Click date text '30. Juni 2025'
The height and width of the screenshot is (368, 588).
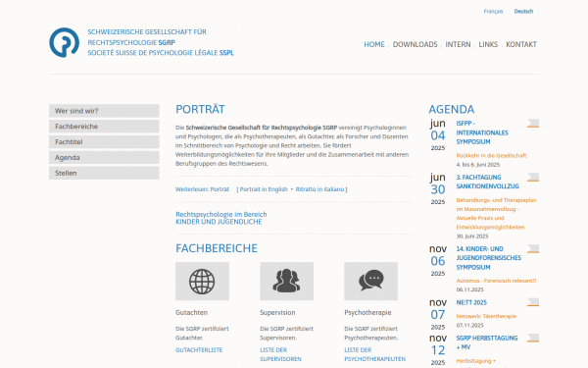point(472,237)
